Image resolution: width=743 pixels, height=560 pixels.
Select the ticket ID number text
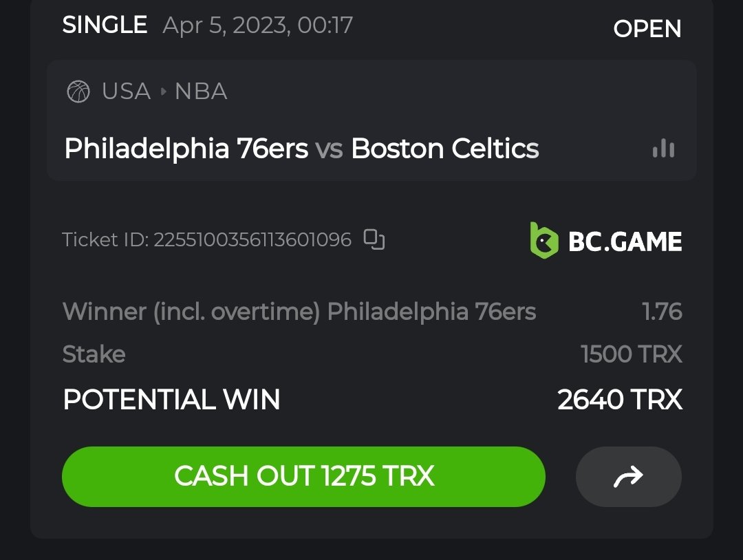click(252, 239)
